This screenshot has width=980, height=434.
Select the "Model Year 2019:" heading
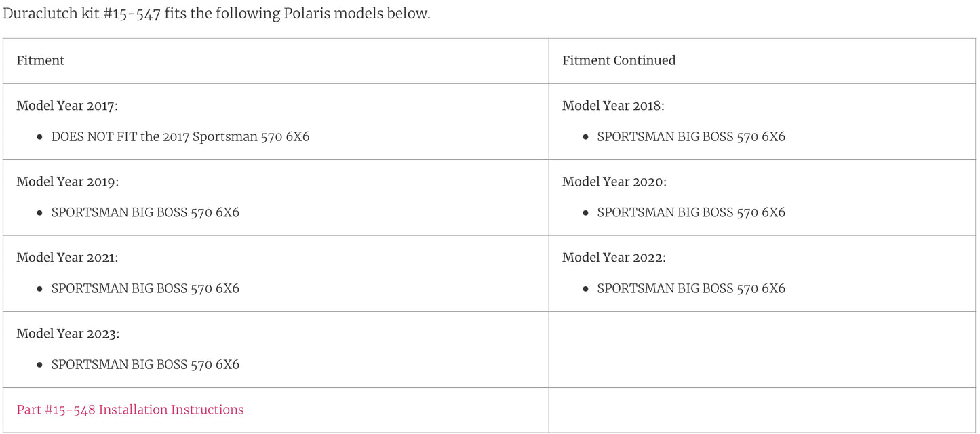67,182
